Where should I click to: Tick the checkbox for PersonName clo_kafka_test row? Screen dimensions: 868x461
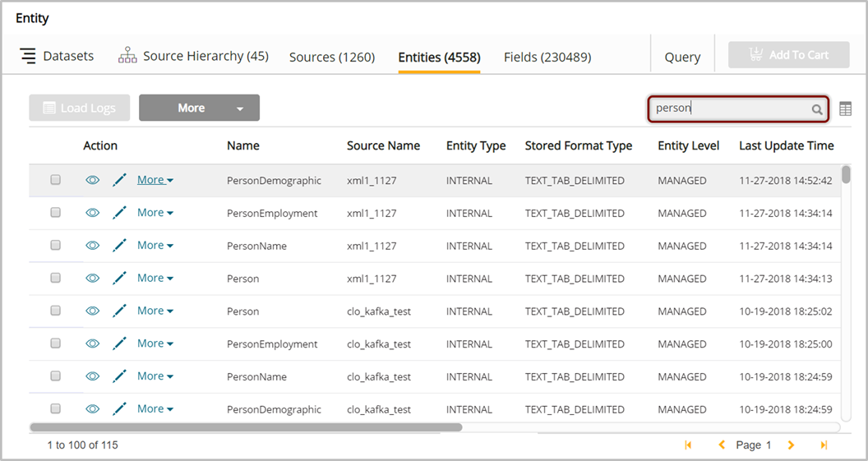[x=56, y=376]
